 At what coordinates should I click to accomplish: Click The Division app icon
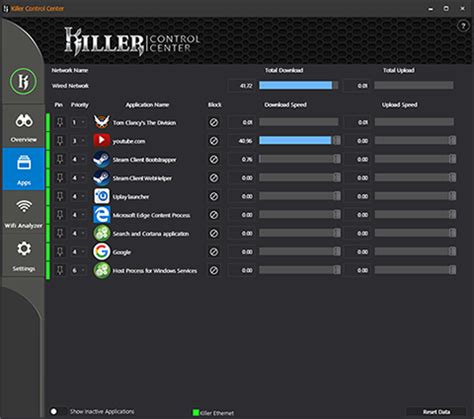[x=101, y=122]
